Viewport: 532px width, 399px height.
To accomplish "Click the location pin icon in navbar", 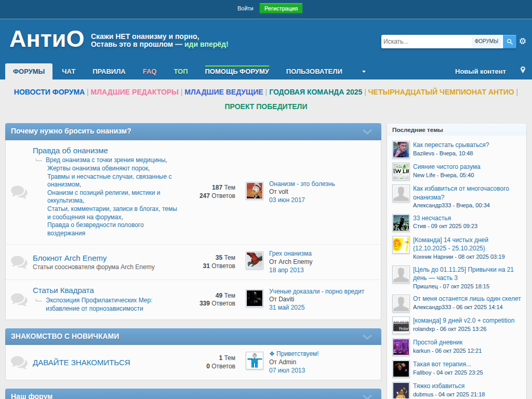I will pos(523,70).
